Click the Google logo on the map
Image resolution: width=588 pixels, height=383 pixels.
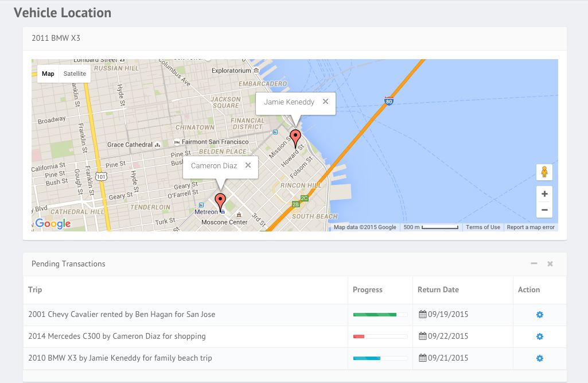click(x=53, y=223)
